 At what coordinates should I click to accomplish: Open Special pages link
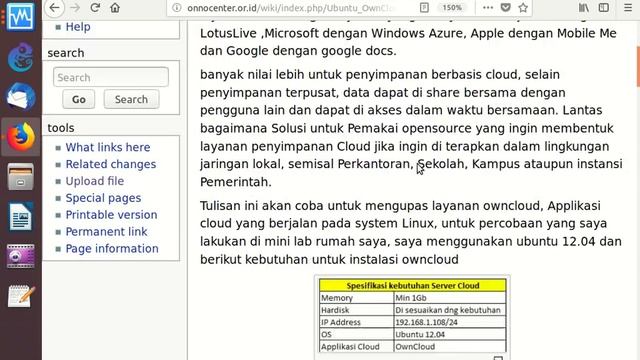[103, 198]
